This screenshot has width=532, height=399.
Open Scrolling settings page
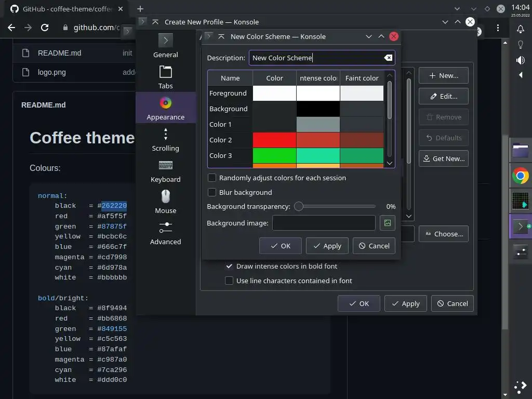click(166, 139)
